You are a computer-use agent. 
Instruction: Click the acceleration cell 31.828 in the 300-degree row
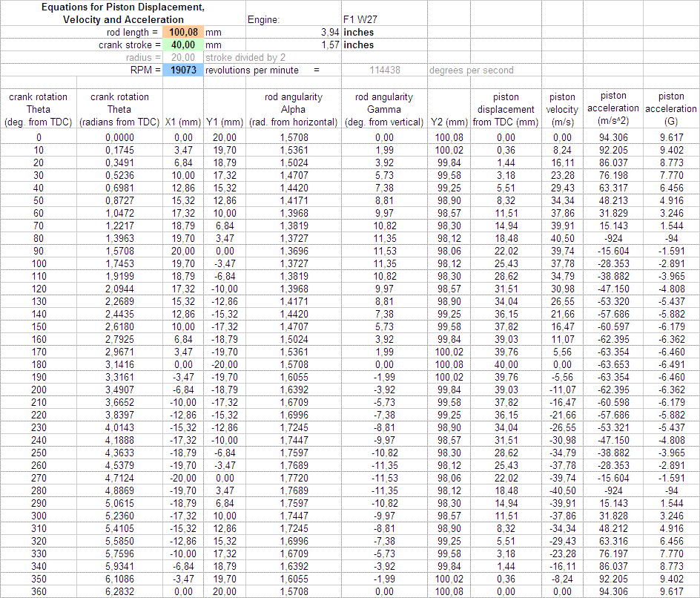[613, 516]
